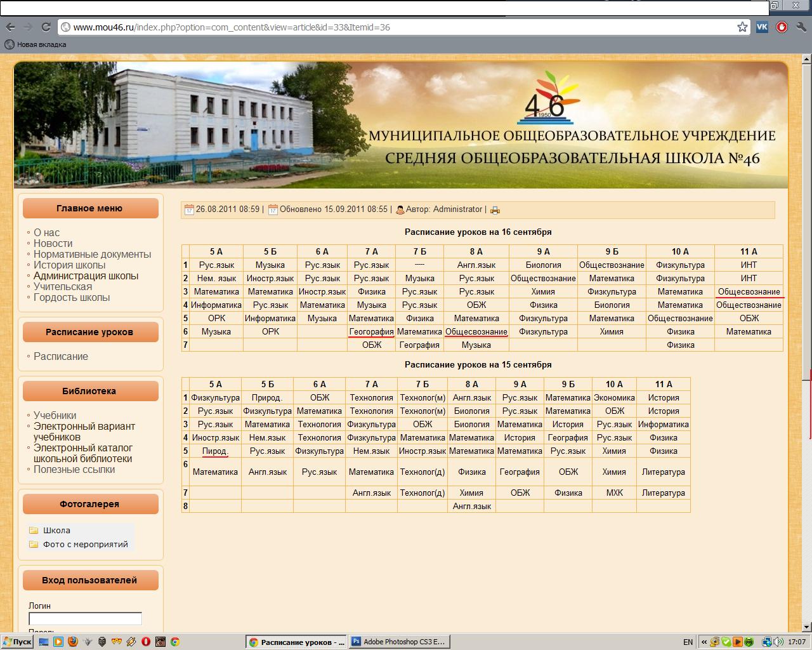
Task: Click the Расписание уроков taskbar button
Action: [x=297, y=642]
